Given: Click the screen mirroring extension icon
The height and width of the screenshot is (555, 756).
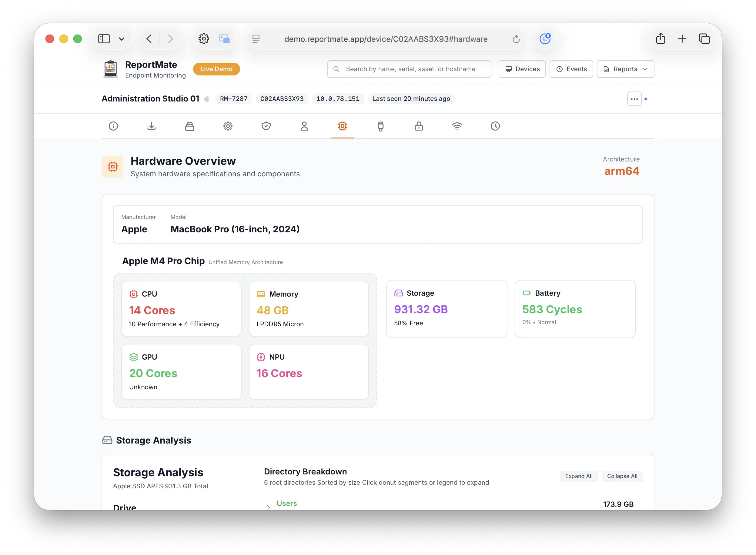Looking at the screenshot, I should (224, 39).
